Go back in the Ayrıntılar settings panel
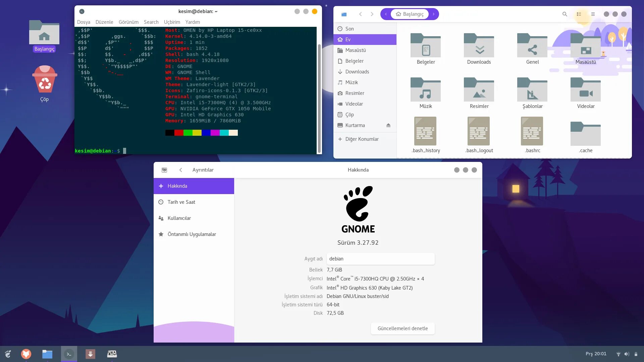 tap(181, 170)
